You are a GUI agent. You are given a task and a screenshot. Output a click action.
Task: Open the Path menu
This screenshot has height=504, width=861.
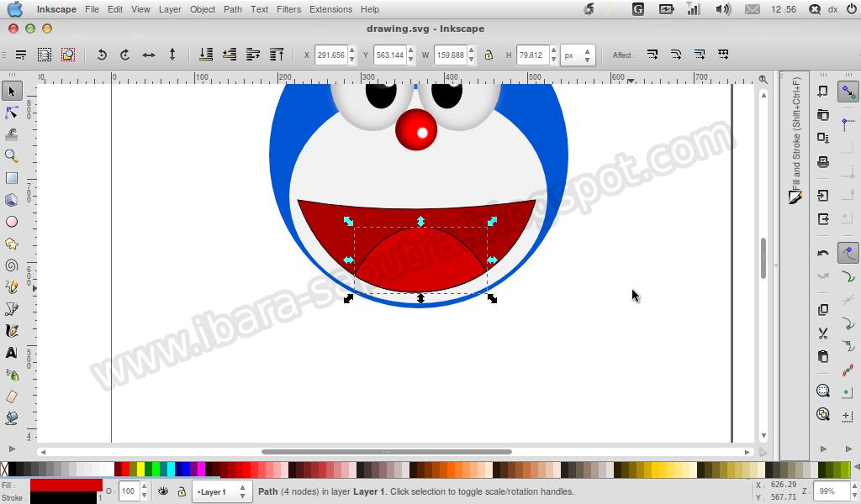(232, 9)
